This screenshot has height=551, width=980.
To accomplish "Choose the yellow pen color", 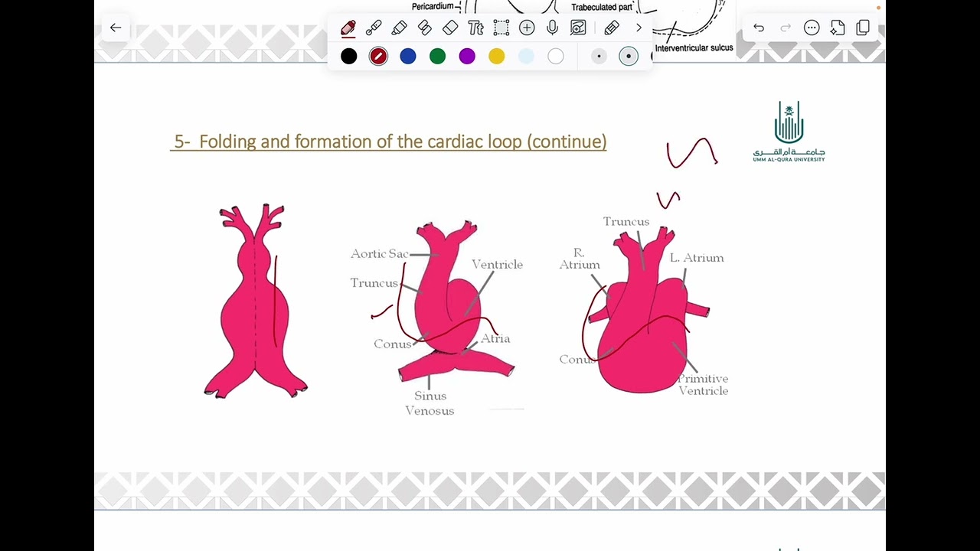I will (497, 56).
